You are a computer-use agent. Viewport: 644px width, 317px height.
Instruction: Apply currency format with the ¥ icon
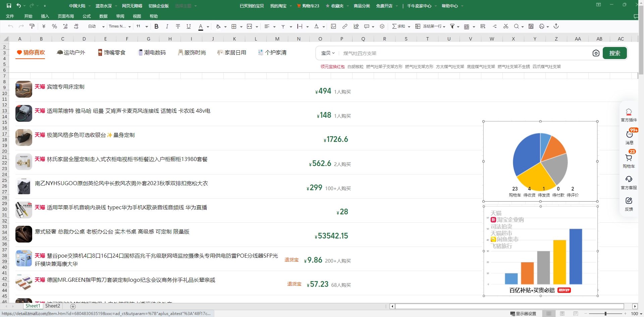[x=44, y=26]
